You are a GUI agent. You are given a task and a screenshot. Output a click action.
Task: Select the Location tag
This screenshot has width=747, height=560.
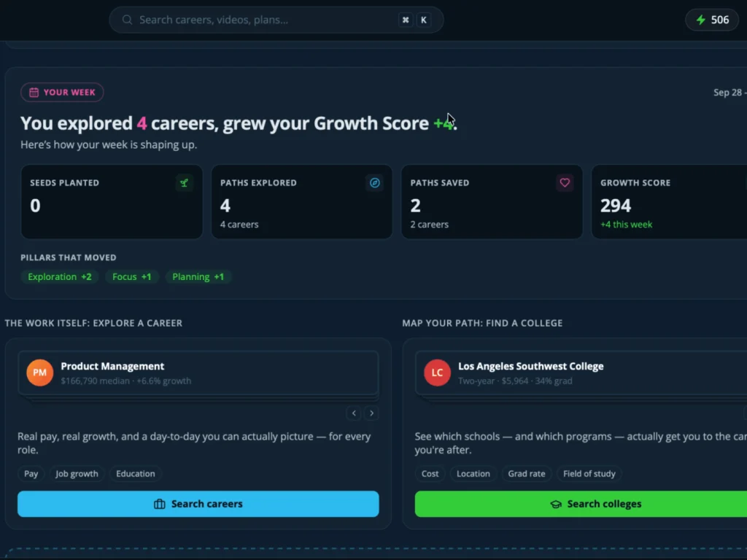(x=473, y=474)
